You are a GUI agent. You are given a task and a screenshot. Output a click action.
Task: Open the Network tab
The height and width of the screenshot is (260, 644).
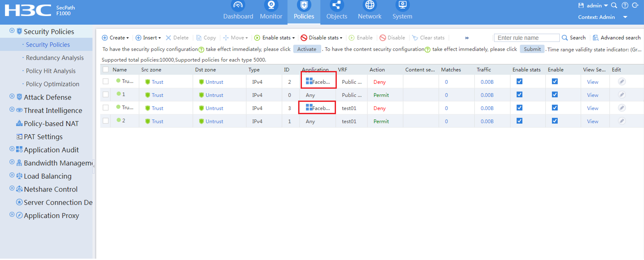pos(370,11)
